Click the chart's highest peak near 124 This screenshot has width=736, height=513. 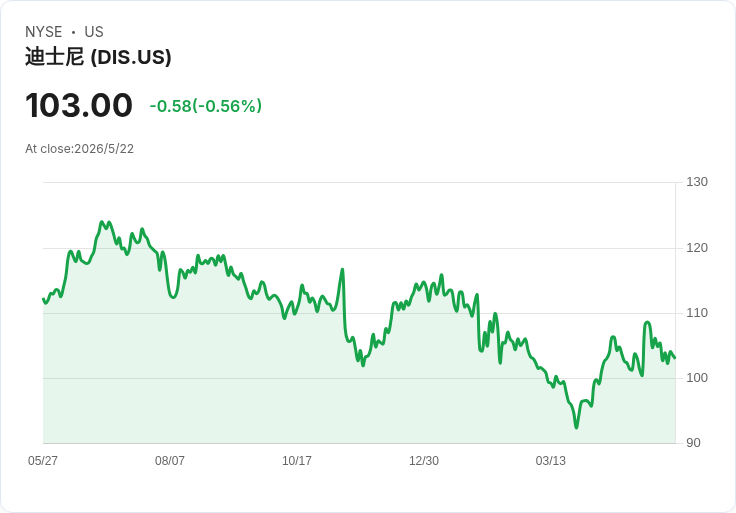click(x=101, y=222)
